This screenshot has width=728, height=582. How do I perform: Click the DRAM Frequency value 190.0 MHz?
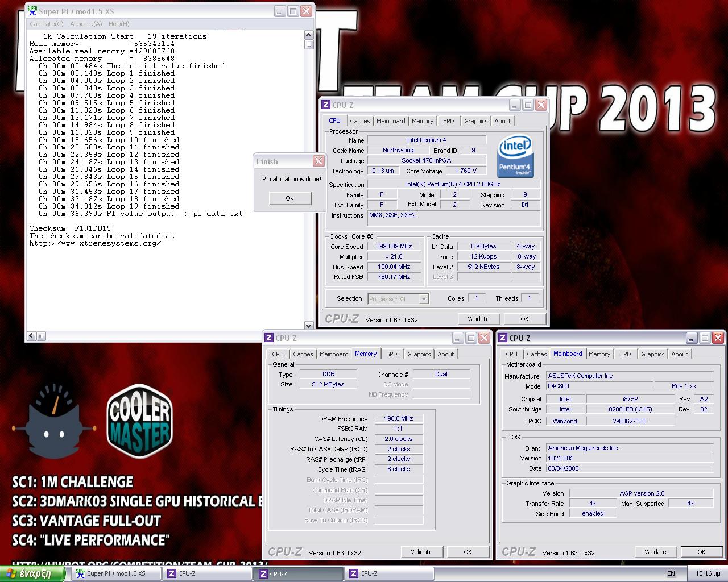399,418
